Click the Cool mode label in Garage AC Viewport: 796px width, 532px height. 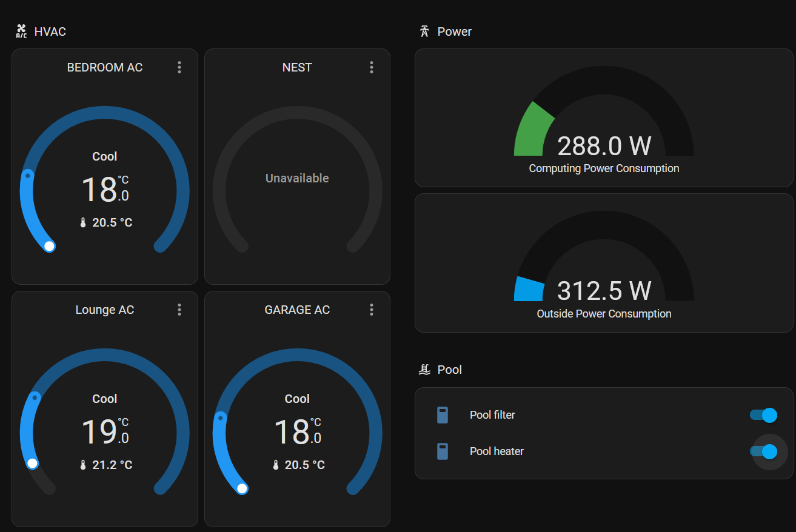(x=297, y=399)
